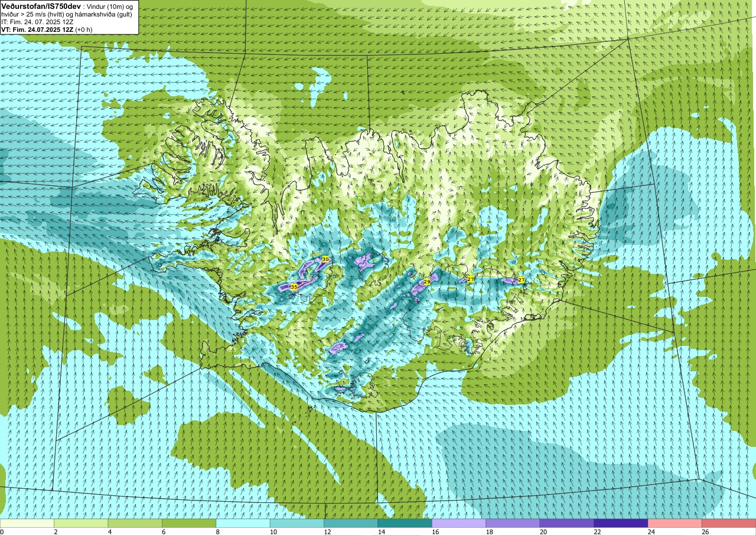Click the legend tick label 8
The width and height of the screenshot is (756, 536).
(x=217, y=532)
